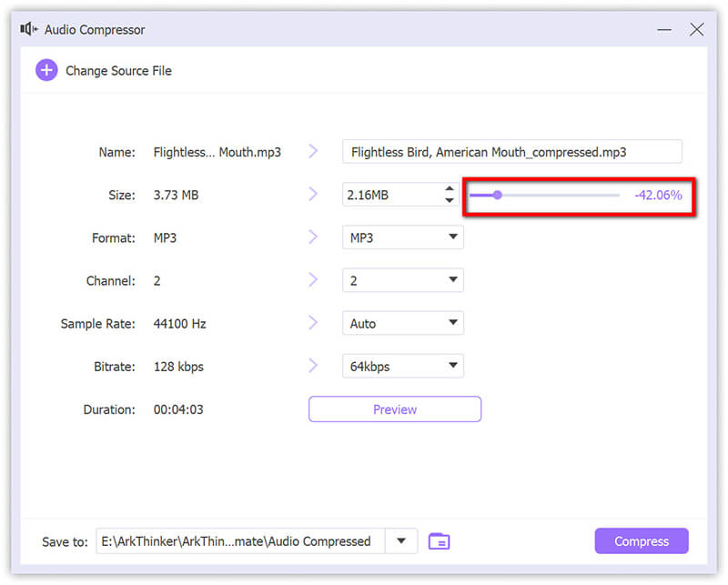728x585 pixels.
Task: Click the Change Source File label
Action: 118,71
